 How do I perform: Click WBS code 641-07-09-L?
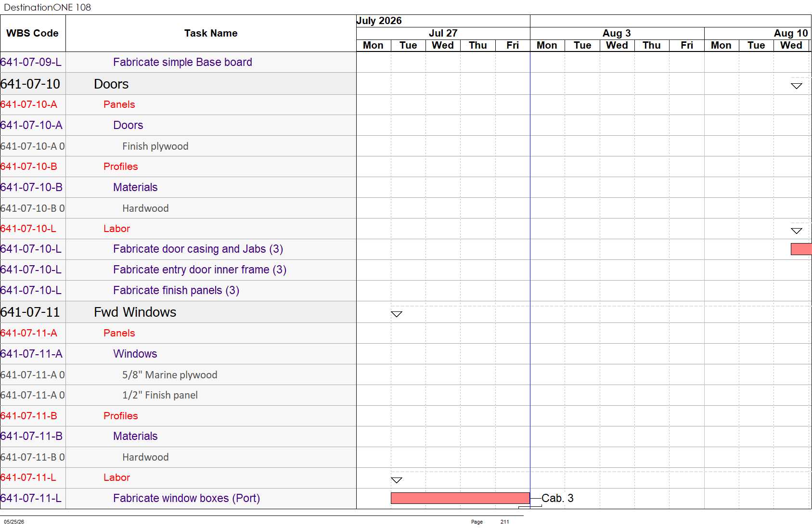click(31, 62)
